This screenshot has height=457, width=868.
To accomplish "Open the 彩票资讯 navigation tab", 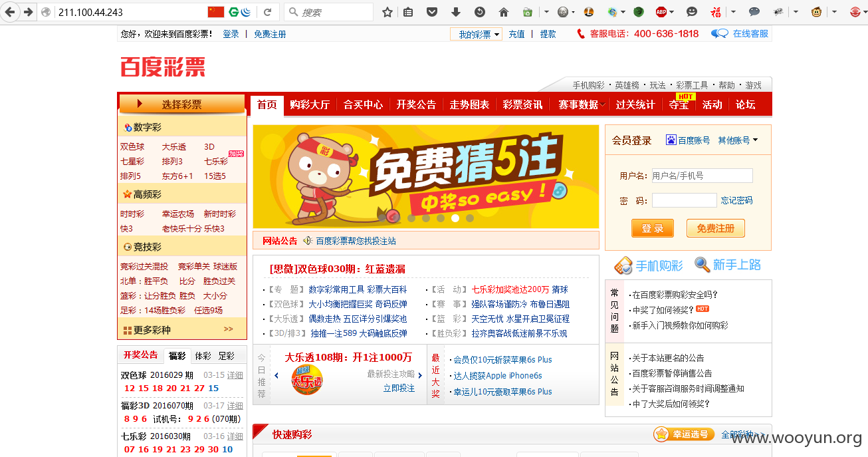I will pos(522,104).
